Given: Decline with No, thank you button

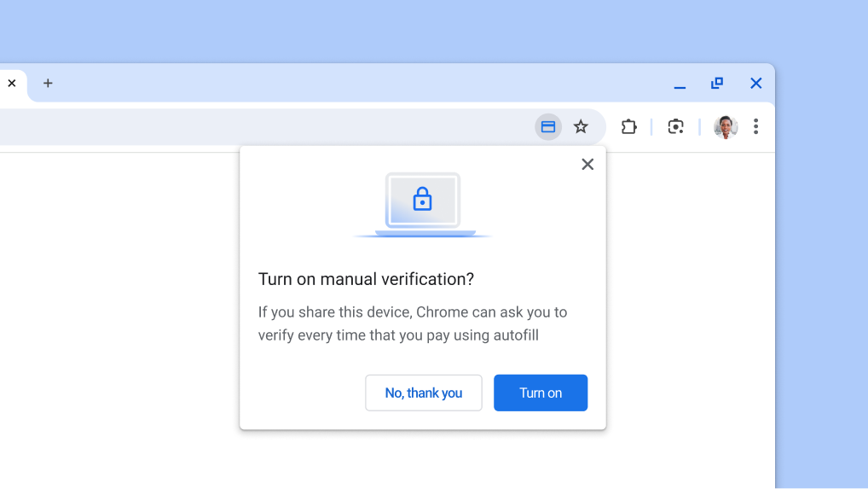Looking at the screenshot, I should (x=424, y=393).
